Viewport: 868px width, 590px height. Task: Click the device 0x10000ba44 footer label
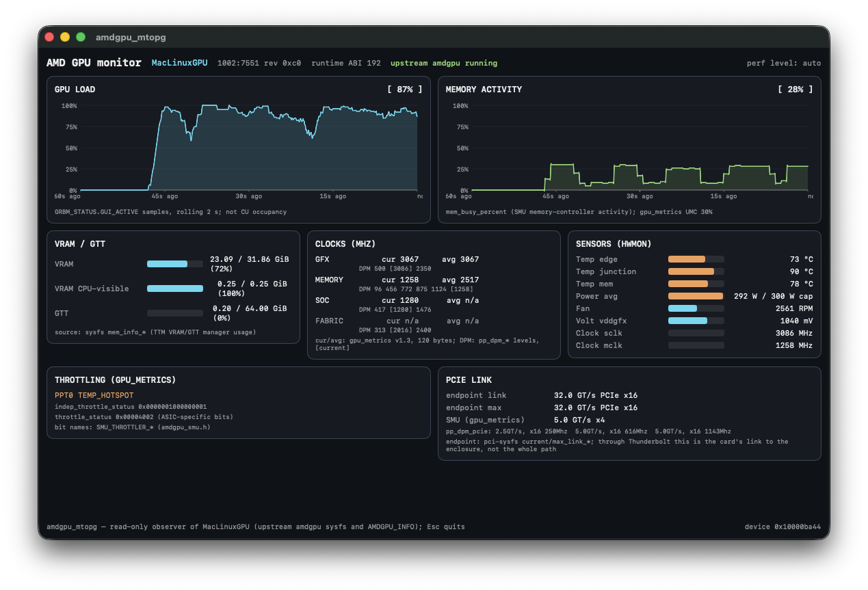point(782,527)
